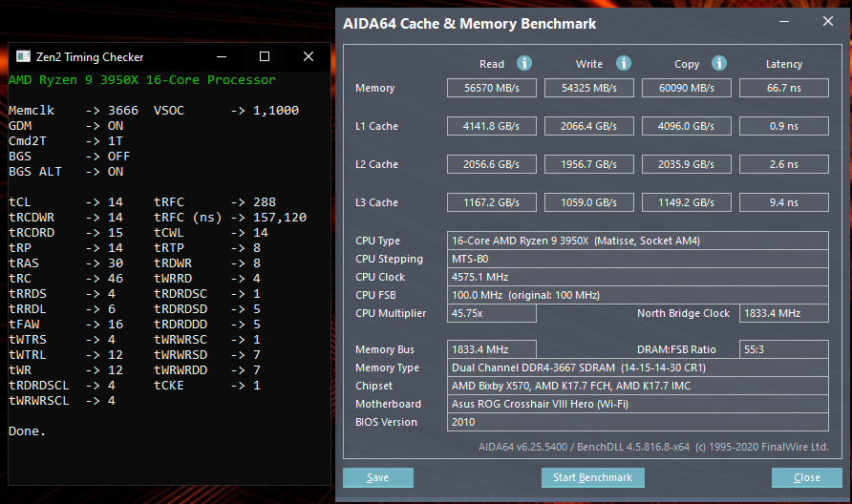Click L1 Cache latency 0.9 ns field
This screenshot has height=504, width=852.
pyautogui.click(x=784, y=126)
